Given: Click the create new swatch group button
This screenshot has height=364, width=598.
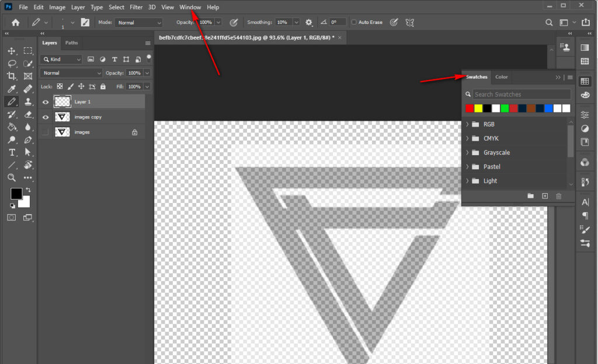Looking at the screenshot, I should pos(530,196).
